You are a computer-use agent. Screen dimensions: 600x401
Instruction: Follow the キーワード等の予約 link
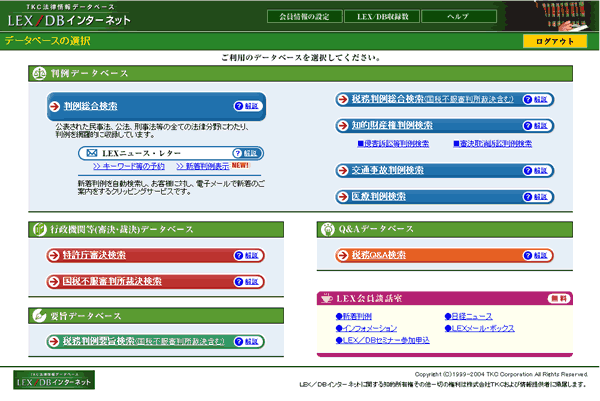129,166
